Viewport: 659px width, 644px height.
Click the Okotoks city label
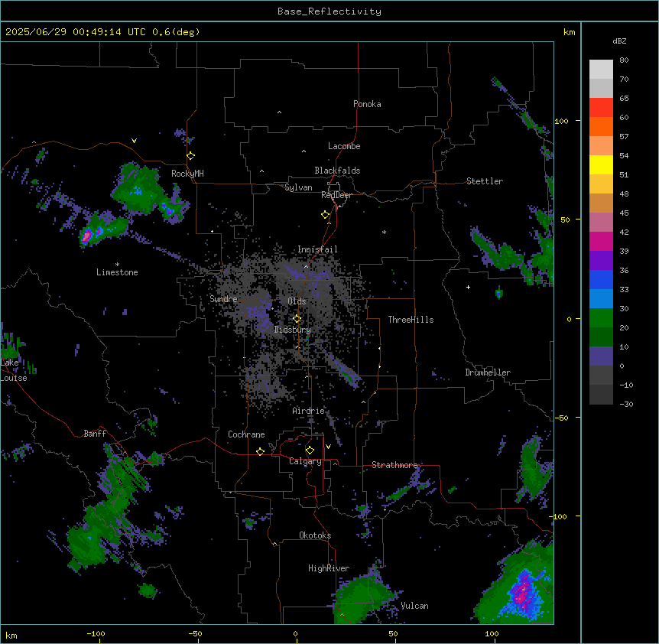[315, 535]
